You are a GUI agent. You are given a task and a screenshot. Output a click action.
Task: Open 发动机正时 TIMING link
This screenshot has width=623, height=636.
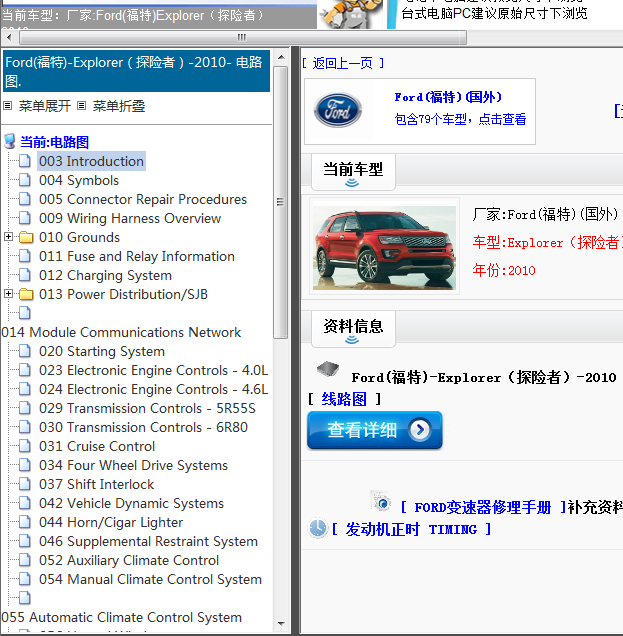tap(411, 529)
